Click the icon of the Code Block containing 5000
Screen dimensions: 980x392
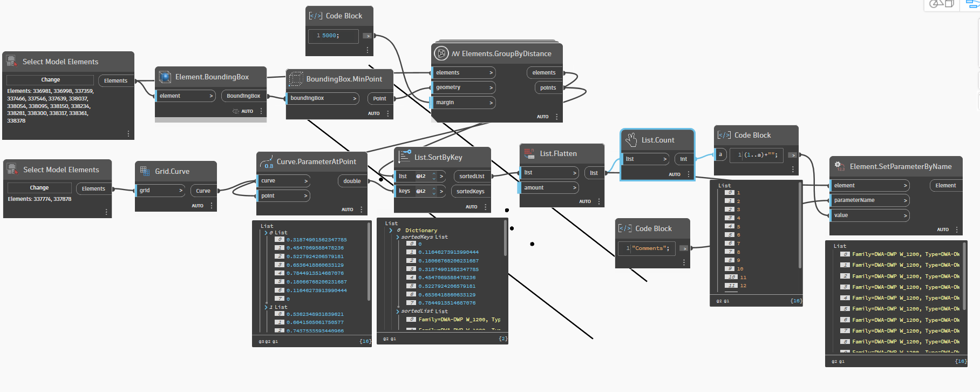316,16
